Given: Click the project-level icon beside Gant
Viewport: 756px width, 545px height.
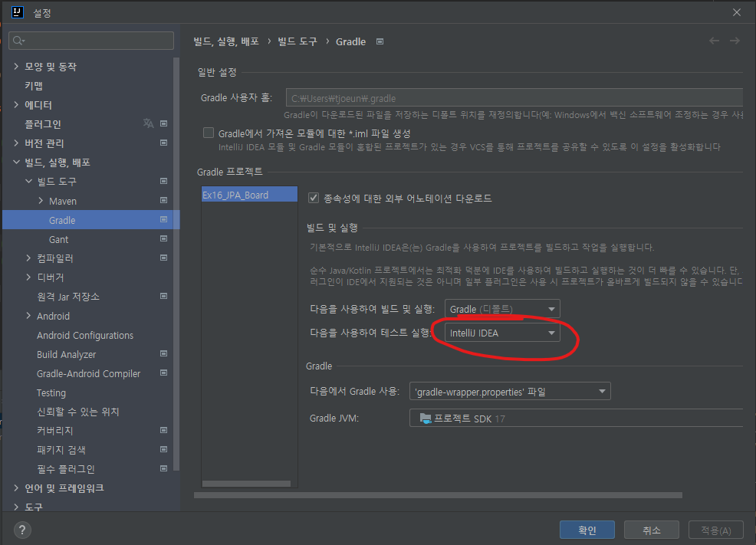Looking at the screenshot, I should tap(164, 239).
